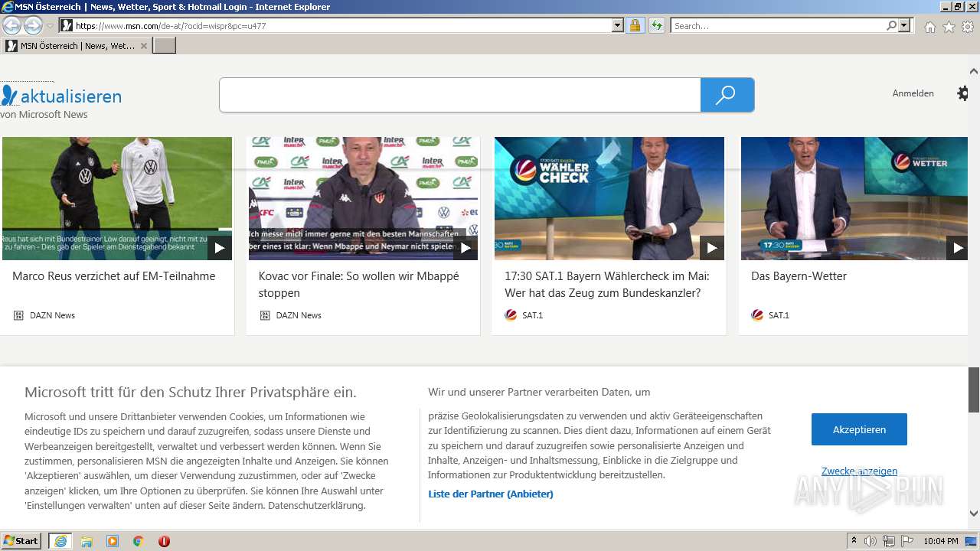This screenshot has width=980, height=551.
Task: Click the page scrollbar down arrow
Action: point(974,514)
